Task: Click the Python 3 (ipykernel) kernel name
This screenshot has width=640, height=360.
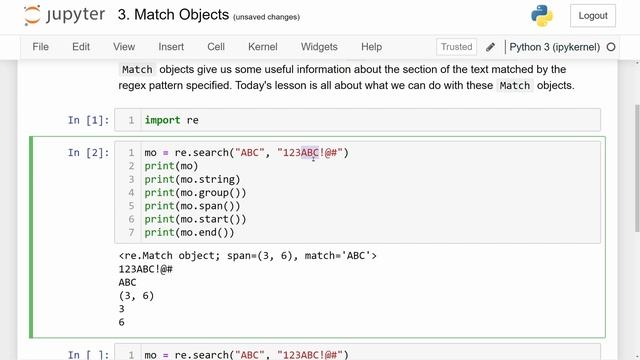Action: tap(554, 47)
